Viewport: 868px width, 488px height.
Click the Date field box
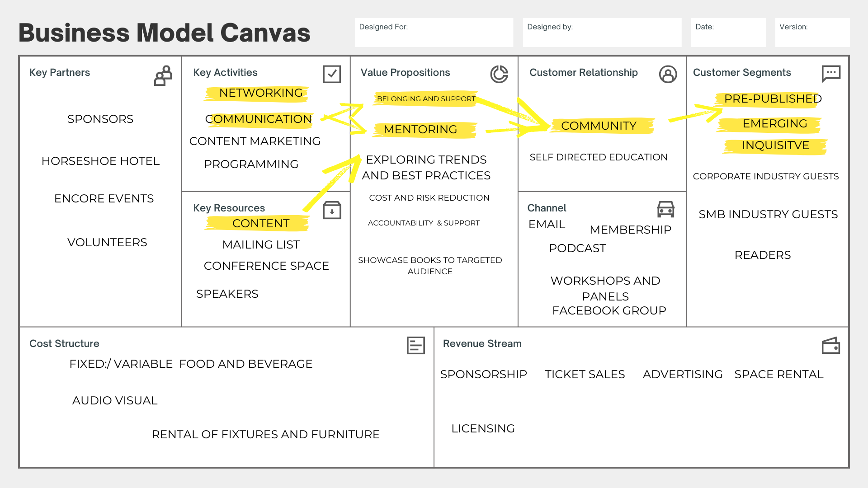[728, 33]
